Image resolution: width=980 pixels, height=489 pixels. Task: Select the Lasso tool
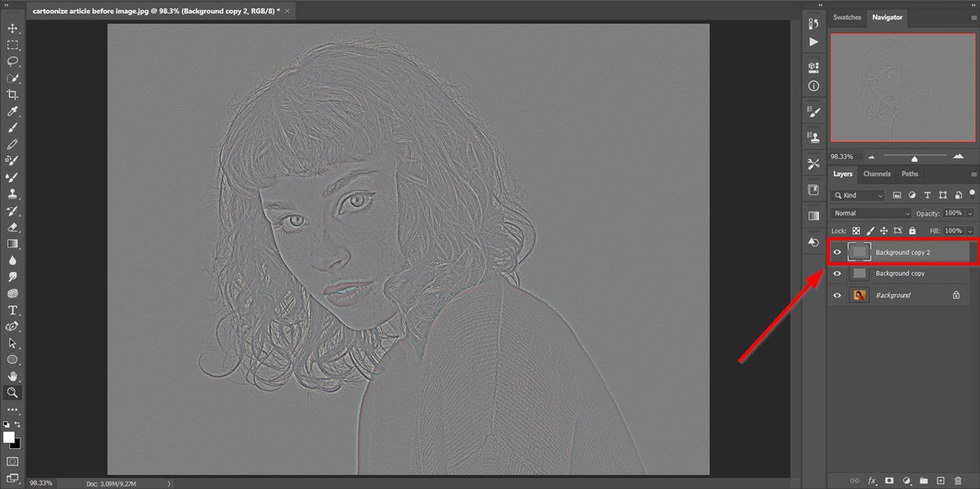click(12, 61)
